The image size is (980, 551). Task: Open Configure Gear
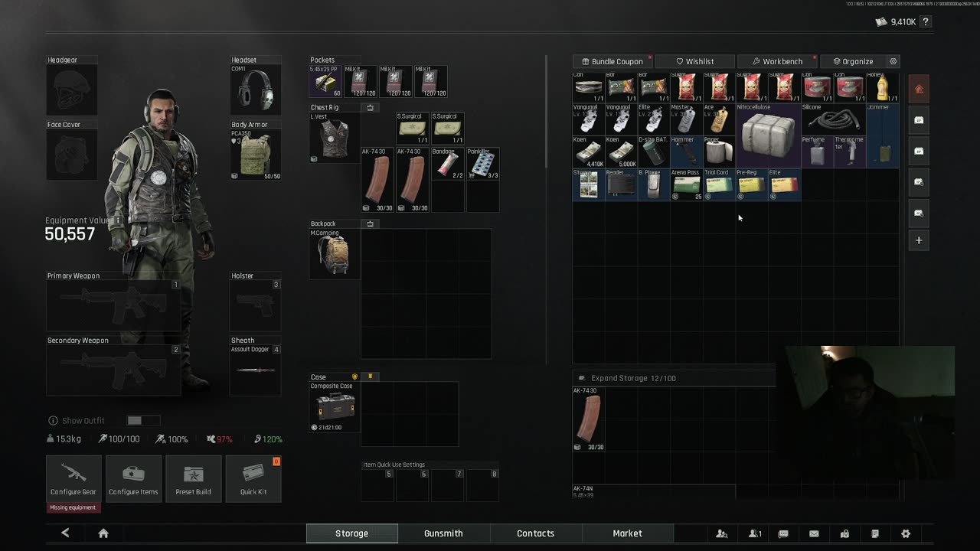pos(73,478)
